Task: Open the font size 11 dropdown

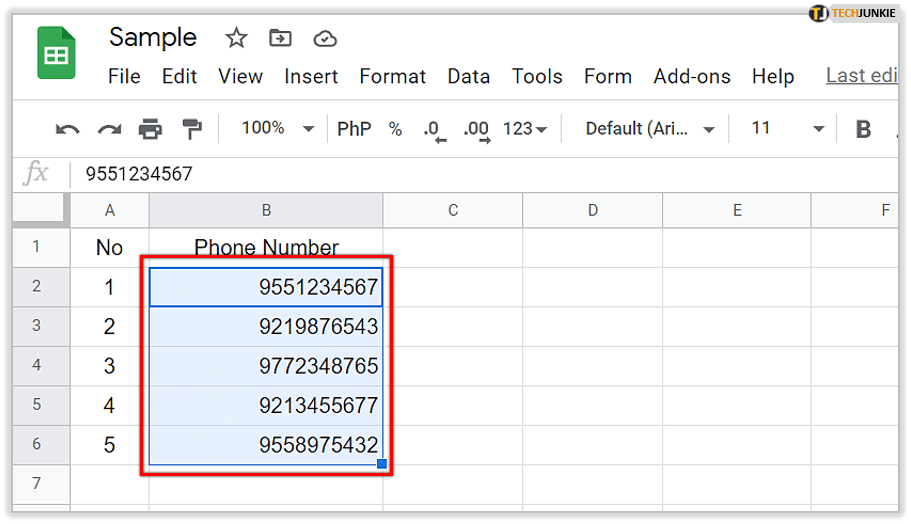Action: point(788,129)
